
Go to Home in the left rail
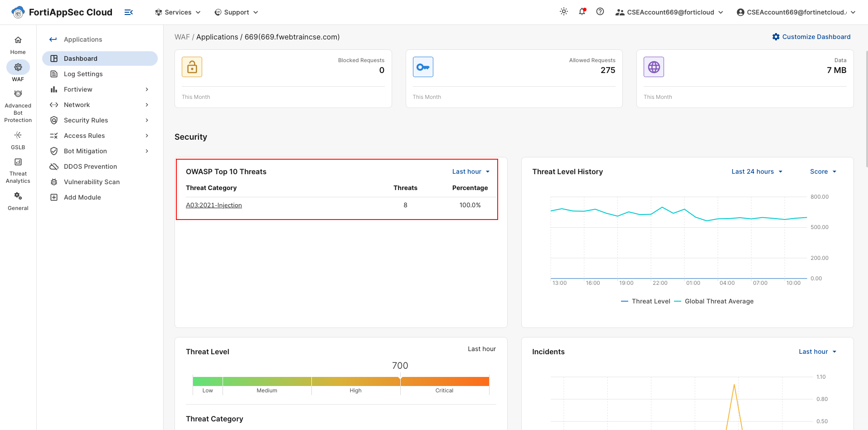(x=18, y=45)
